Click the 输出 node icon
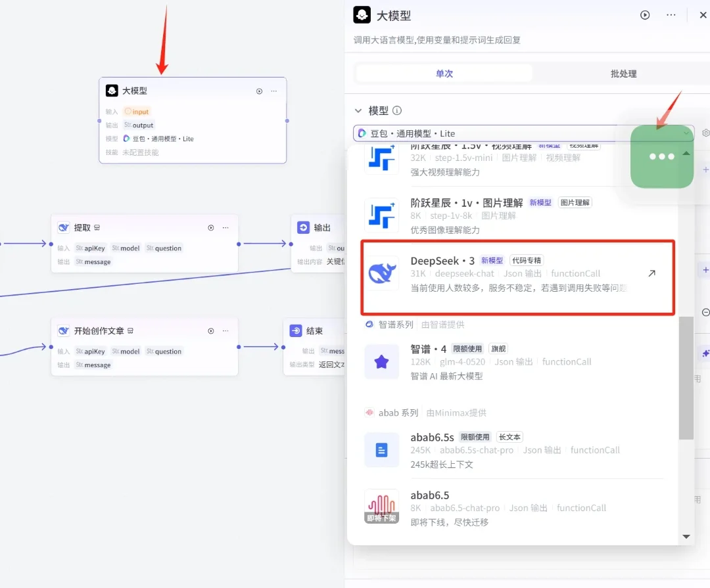This screenshot has width=710, height=588. pyautogui.click(x=303, y=227)
